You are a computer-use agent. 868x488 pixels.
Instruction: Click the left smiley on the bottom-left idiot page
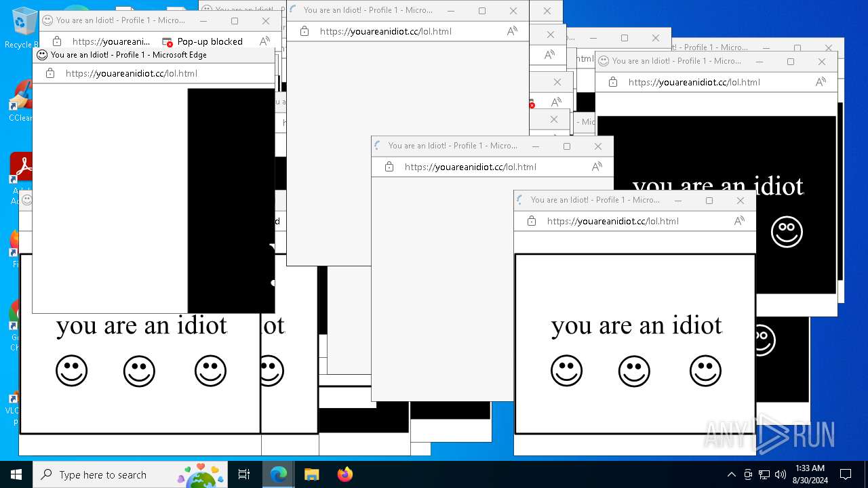pyautogui.click(x=72, y=371)
